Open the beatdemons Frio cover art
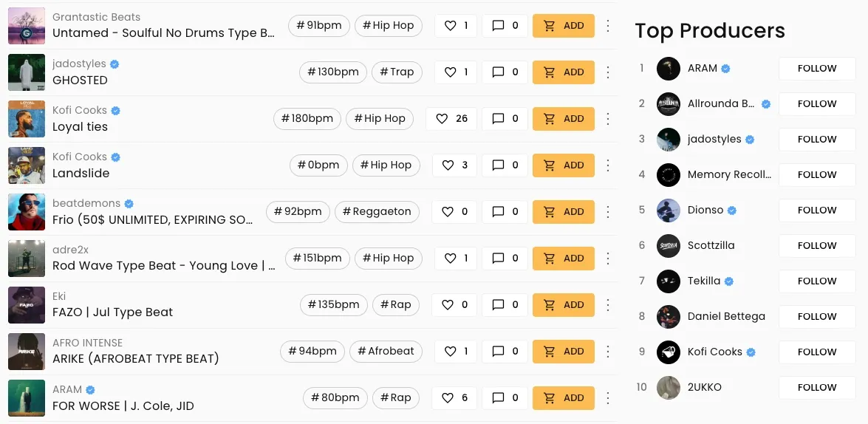 click(27, 211)
